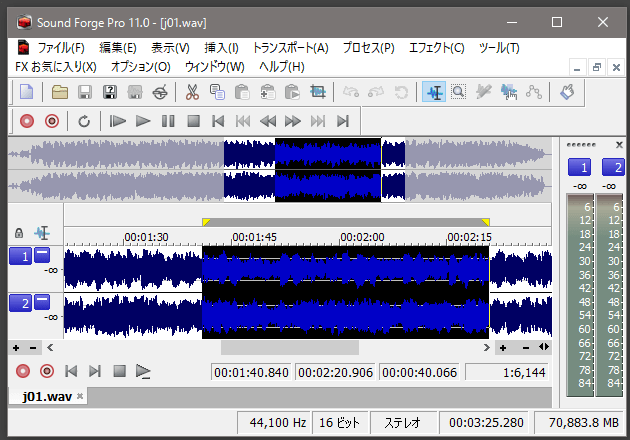Select the Event tool icon
This screenshot has height=440, width=630.
click(509, 92)
